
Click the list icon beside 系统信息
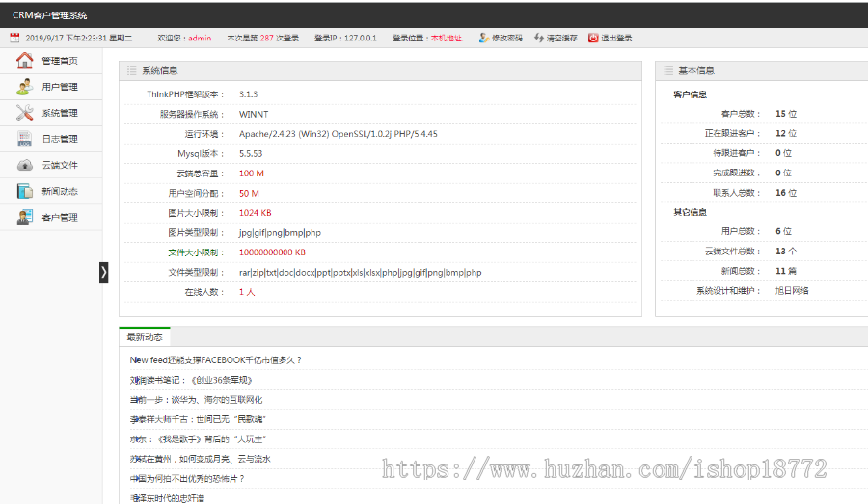[x=132, y=70]
